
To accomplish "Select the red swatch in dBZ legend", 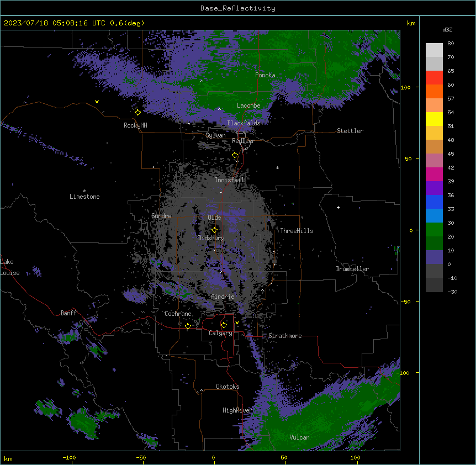I will pyautogui.click(x=434, y=78).
